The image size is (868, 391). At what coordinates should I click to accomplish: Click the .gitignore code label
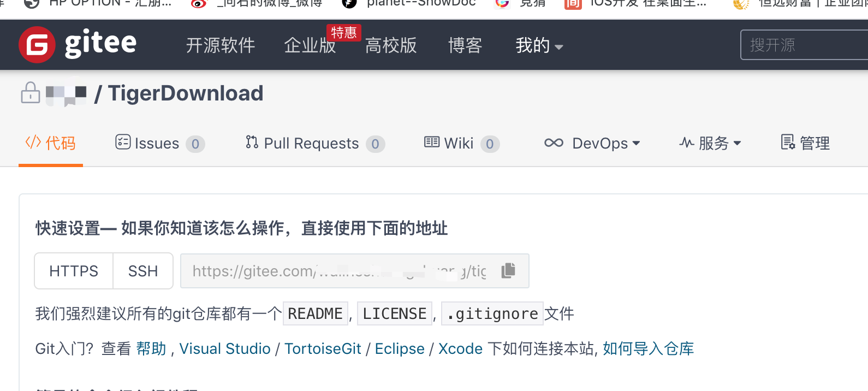coord(492,313)
